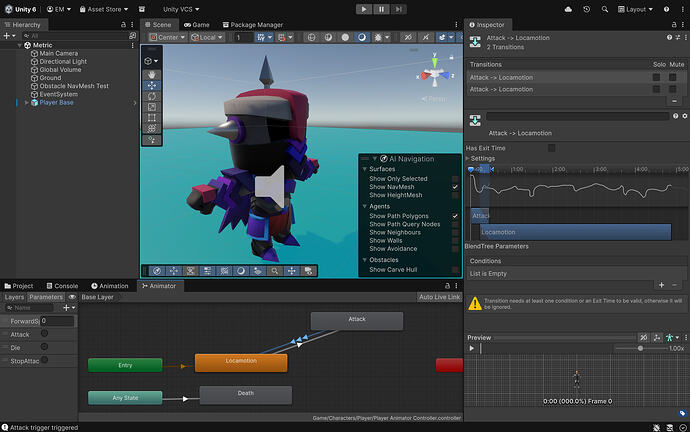Select the Move tool in scene toolbar
Screen dimensions: 690x432
(x=152, y=85)
